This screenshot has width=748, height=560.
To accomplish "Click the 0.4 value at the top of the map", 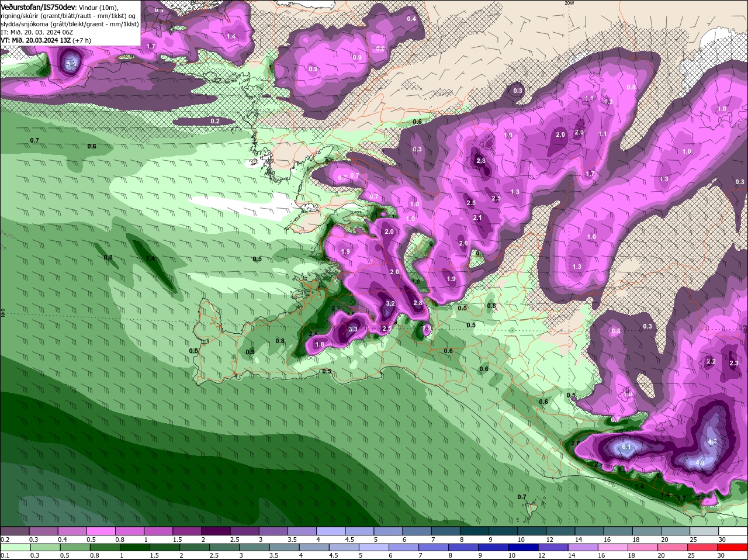I will click(411, 19).
